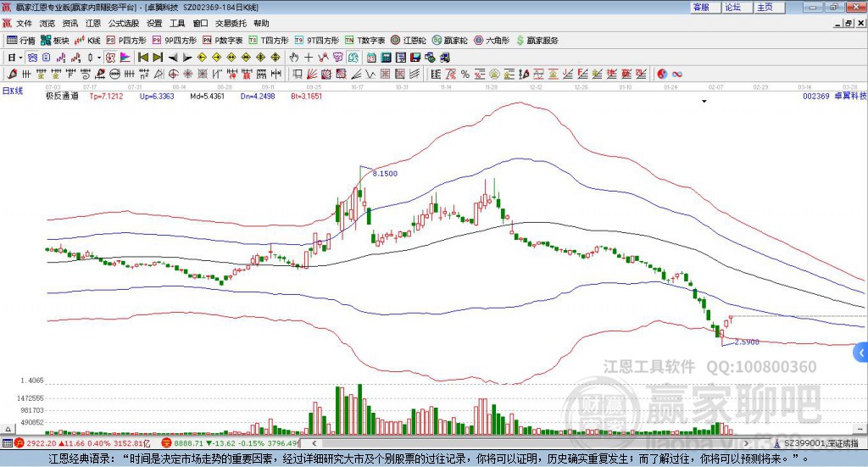Open the 9T四方形 tool
The width and height of the screenshot is (868, 467).
click(317, 41)
